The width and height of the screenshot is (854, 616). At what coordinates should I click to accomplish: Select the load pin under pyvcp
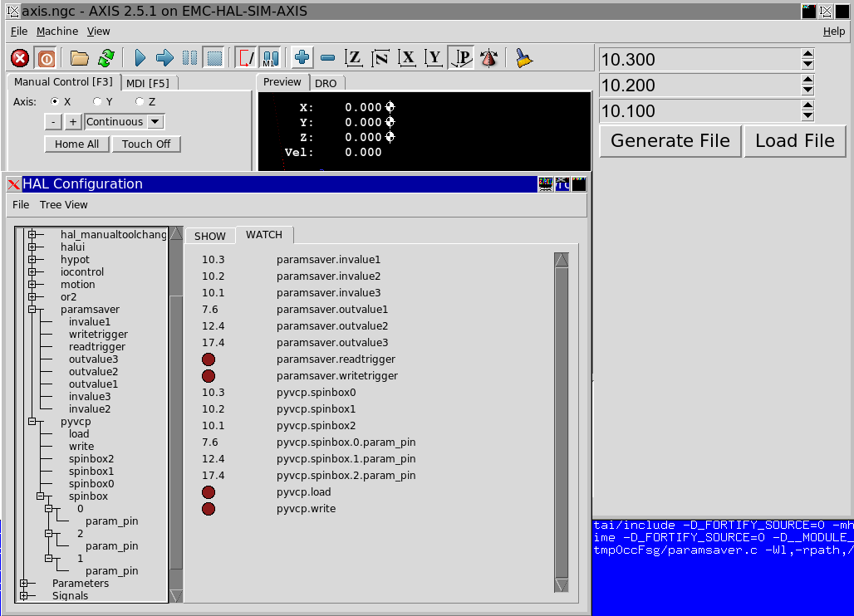tap(79, 434)
